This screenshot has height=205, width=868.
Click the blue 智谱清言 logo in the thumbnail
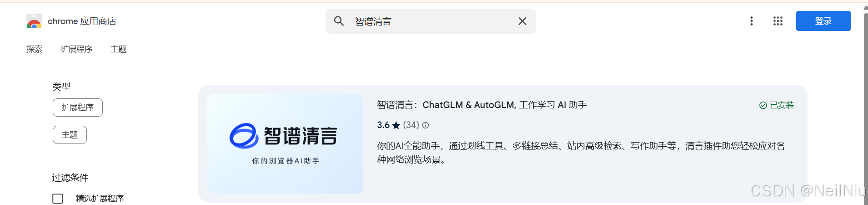click(x=244, y=136)
